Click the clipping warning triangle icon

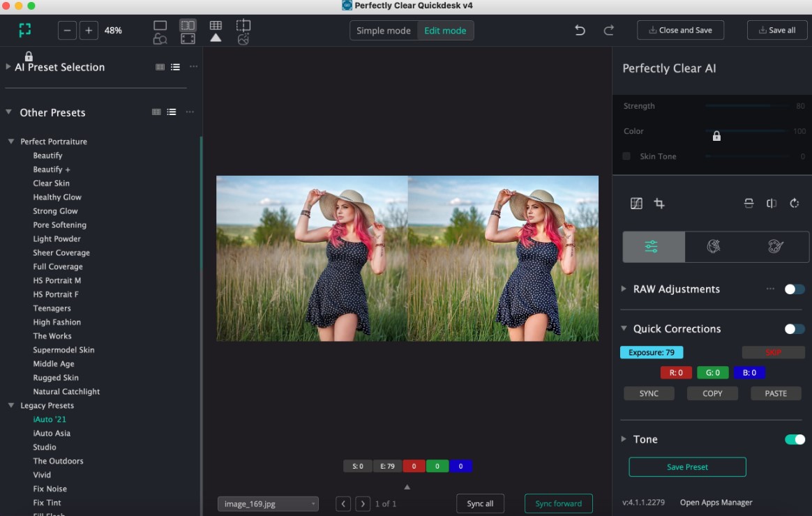[x=216, y=38]
